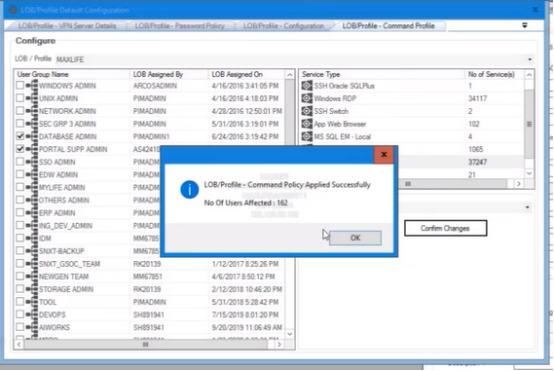
Task: Click user group list scroll down arrow
Action: pyautogui.click(x=289, y=334)
